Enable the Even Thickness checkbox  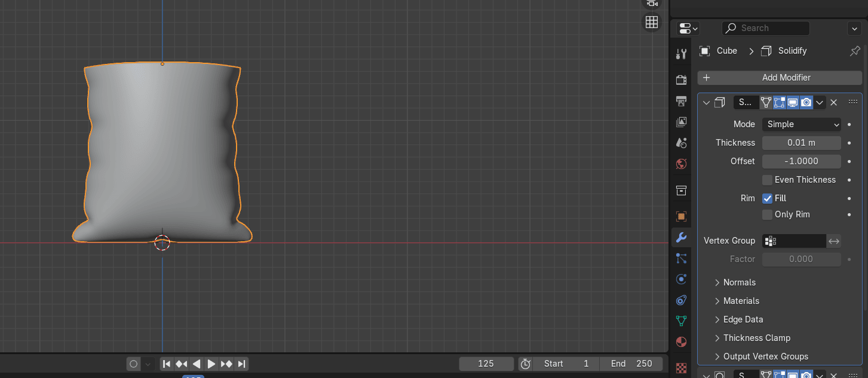(768, 180)
